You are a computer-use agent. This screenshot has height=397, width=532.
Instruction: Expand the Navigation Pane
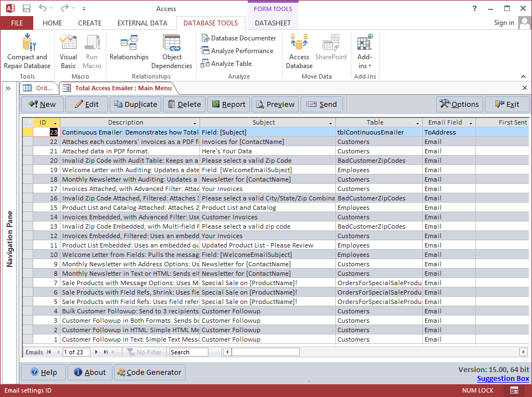pyautogui.click(x=8, y=89)
